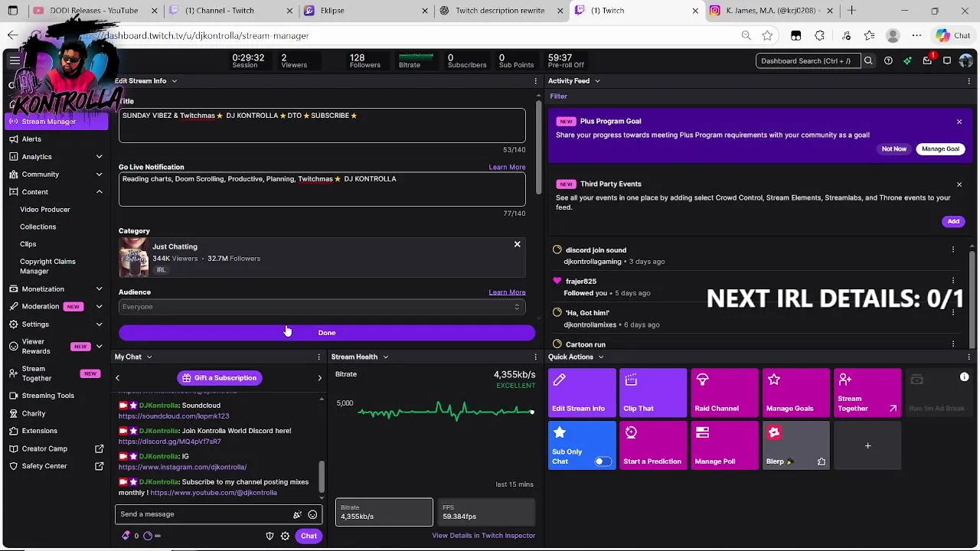Click the Stream Together quick action tile
Screen dimensions: 980x551
pyautogui.click(x=867, y=393)
